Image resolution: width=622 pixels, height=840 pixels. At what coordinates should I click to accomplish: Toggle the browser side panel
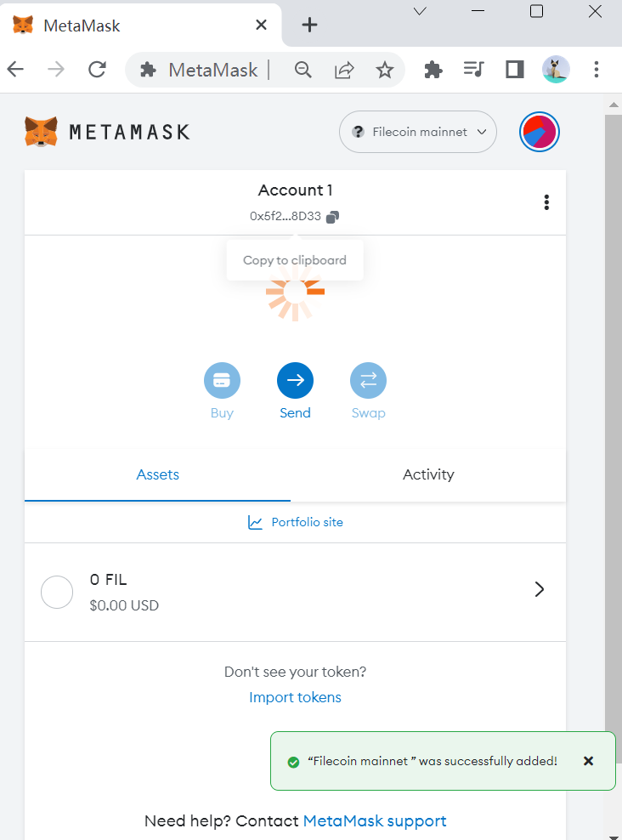pos(514,70)
